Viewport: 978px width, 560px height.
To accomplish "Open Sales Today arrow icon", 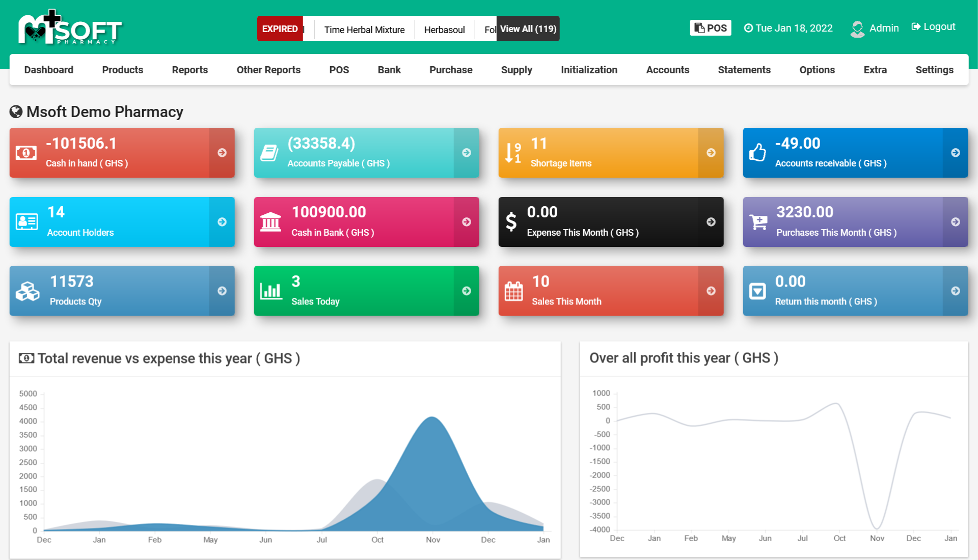I will click(467, 291).
